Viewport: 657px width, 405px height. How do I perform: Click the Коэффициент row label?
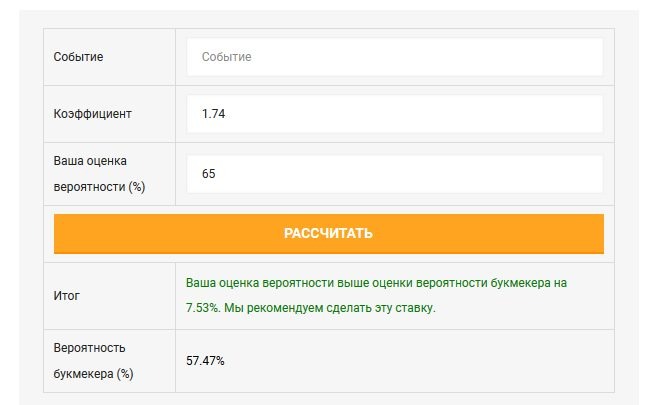92,114
